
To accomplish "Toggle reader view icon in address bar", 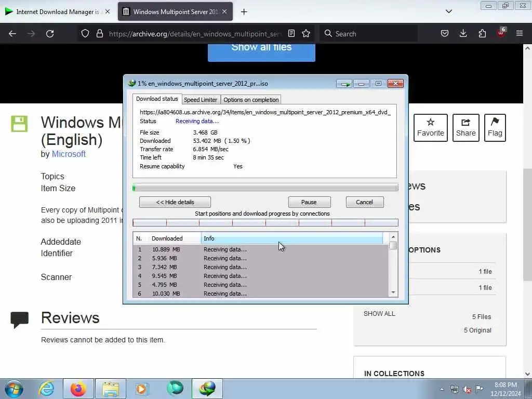I will [291, 34].
